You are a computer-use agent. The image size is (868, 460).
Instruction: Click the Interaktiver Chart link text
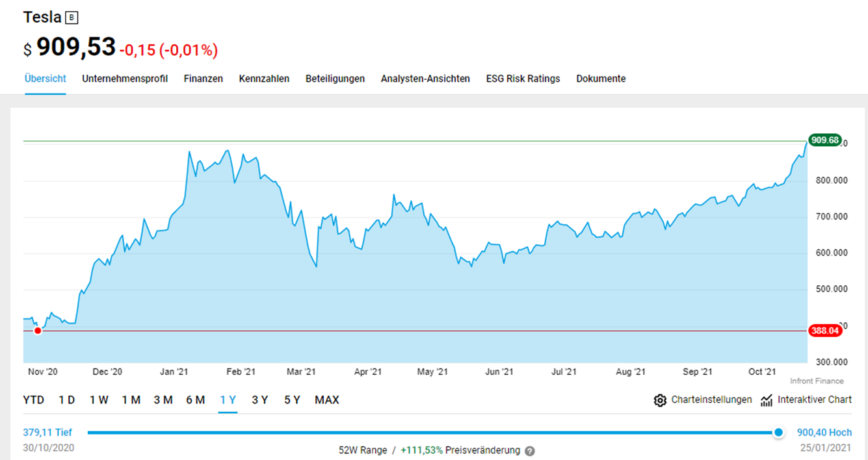coord(814,400)
